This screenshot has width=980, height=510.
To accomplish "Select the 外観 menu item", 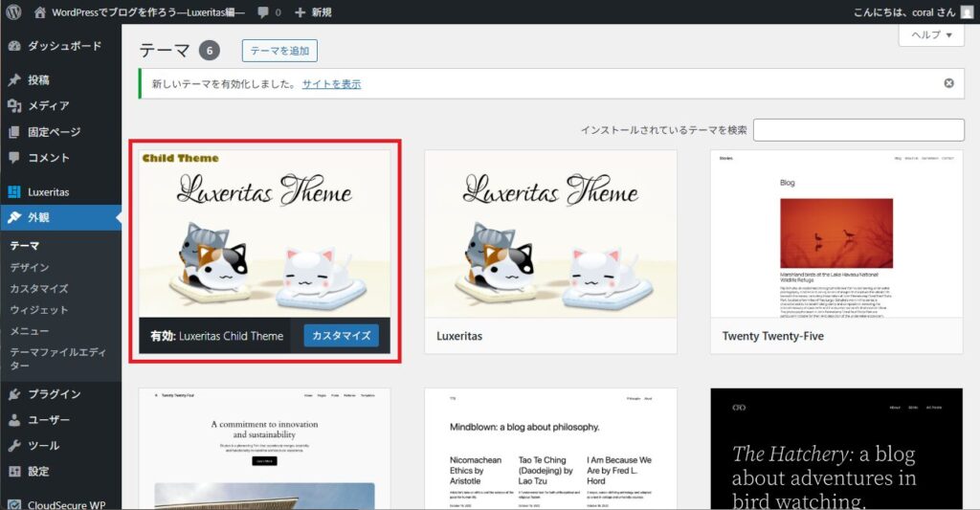I will [x=60, y=217].
